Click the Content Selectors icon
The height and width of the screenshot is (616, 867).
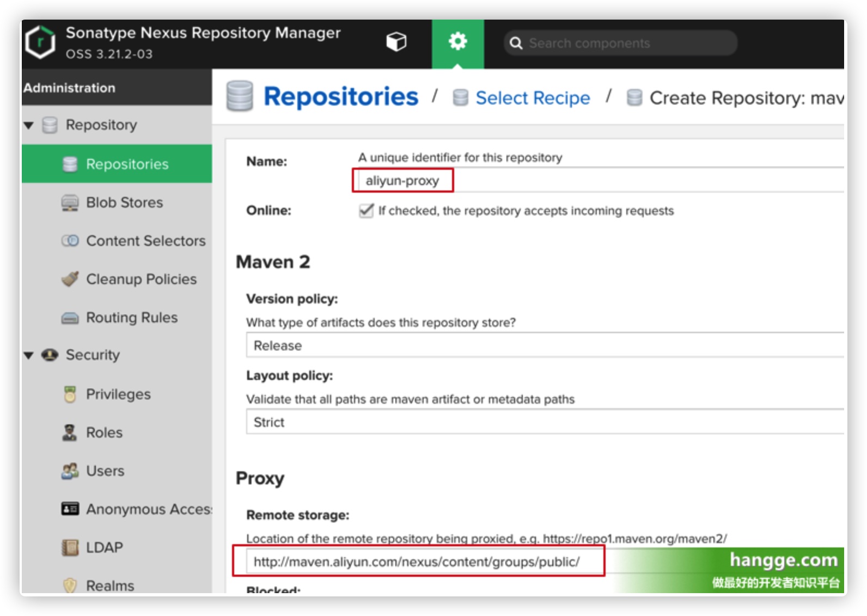70,241
